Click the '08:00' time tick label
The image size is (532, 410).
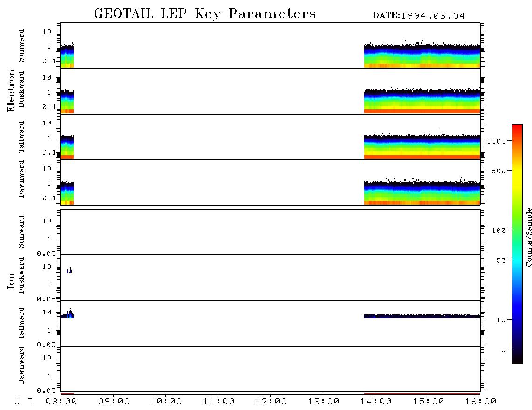tap(61, 402)
